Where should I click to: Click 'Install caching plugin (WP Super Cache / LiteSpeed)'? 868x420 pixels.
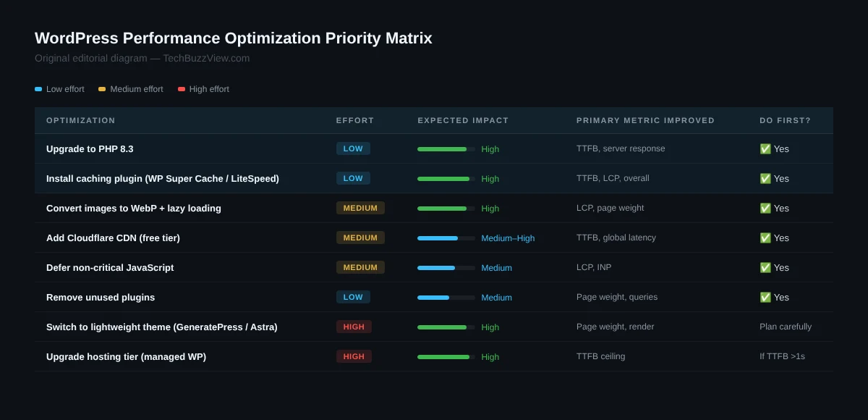click(x=163, y=178)
